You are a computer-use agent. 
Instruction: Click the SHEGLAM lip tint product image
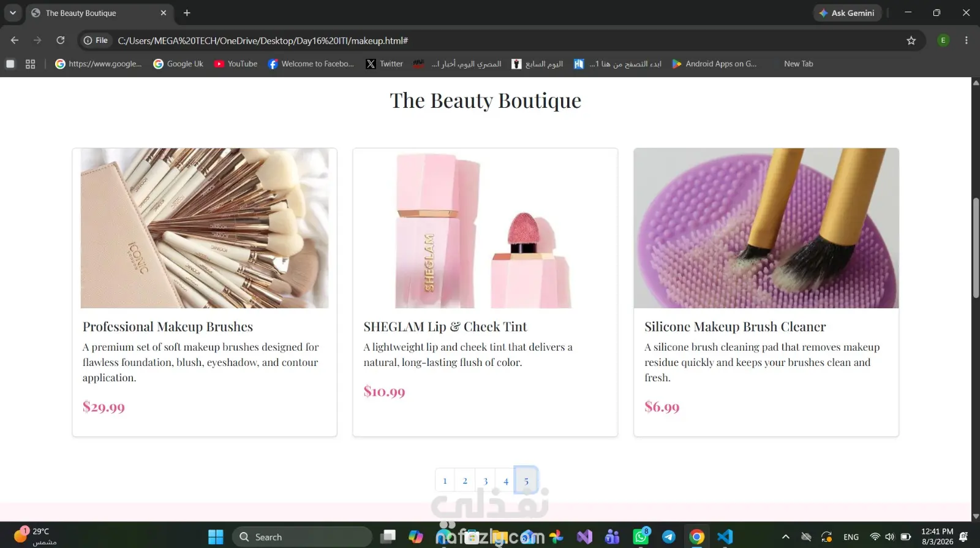tap(485, 228)
